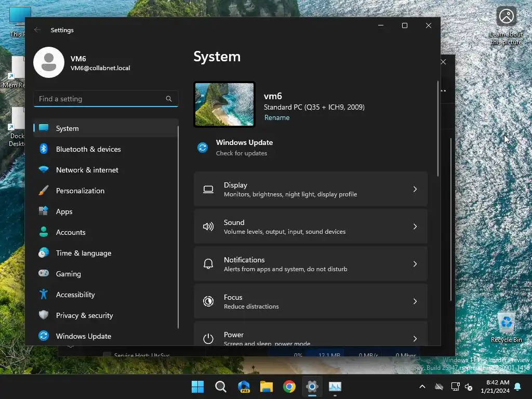Click the Accessibility figure icon
Image resolution: width=532 pixels, height=399 pixels.
point(44,294)
